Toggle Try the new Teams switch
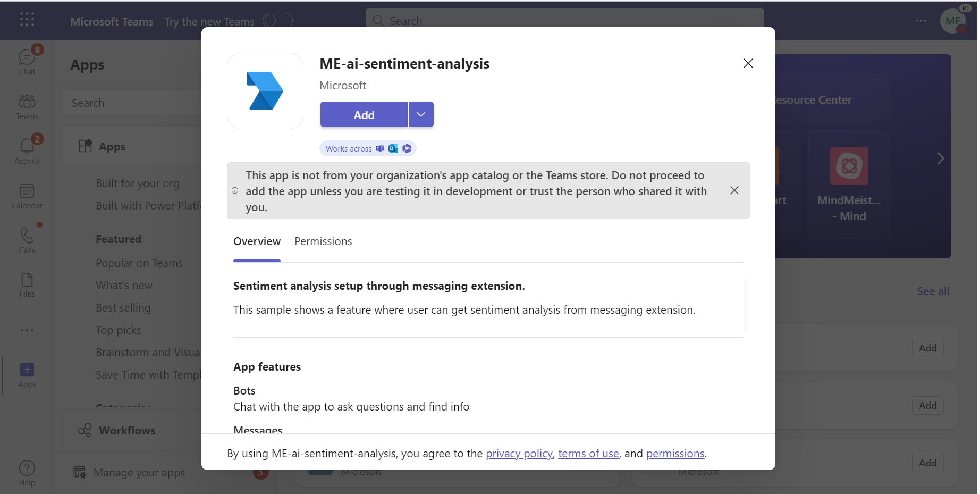Image resolution: width=980 pixels, height=494 pixels. click(x=277, y=21)
